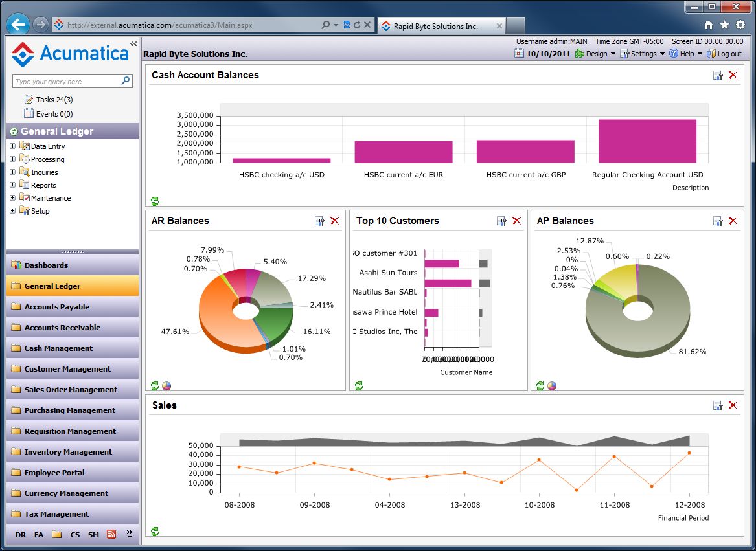756x551 pixels.
Task: Open the Design dropdown menu
Action: point(597,53)
